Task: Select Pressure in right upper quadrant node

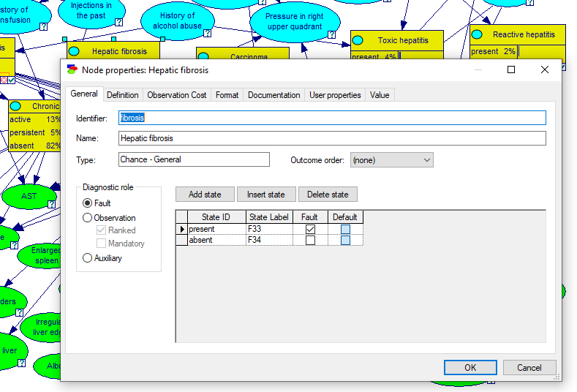Action: click(295, 21)
